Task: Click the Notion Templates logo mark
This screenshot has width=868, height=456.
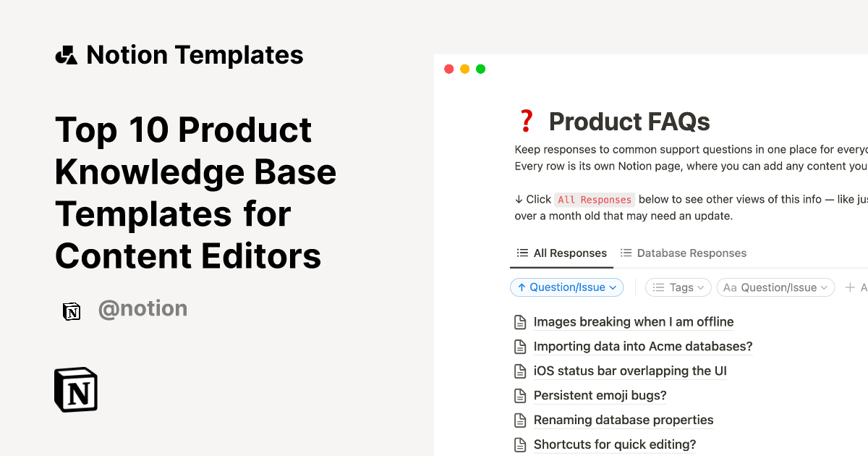Action: pyautogui.click(x=66, y=54)
